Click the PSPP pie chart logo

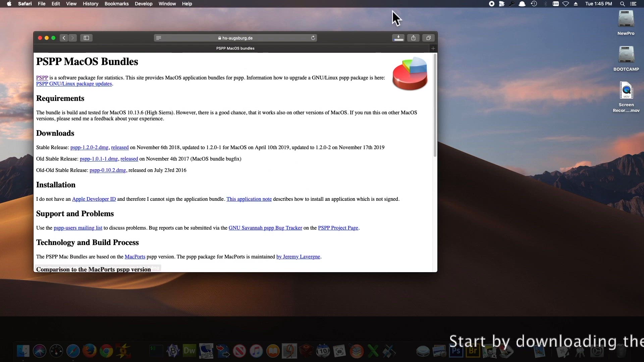pos(410,73)
